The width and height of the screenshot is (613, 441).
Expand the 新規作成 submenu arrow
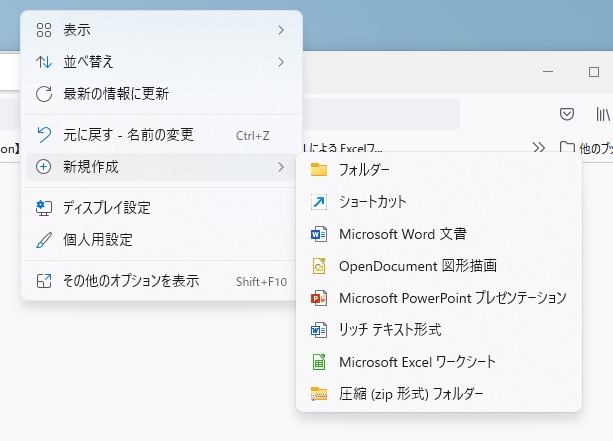(x=281, y=167)
